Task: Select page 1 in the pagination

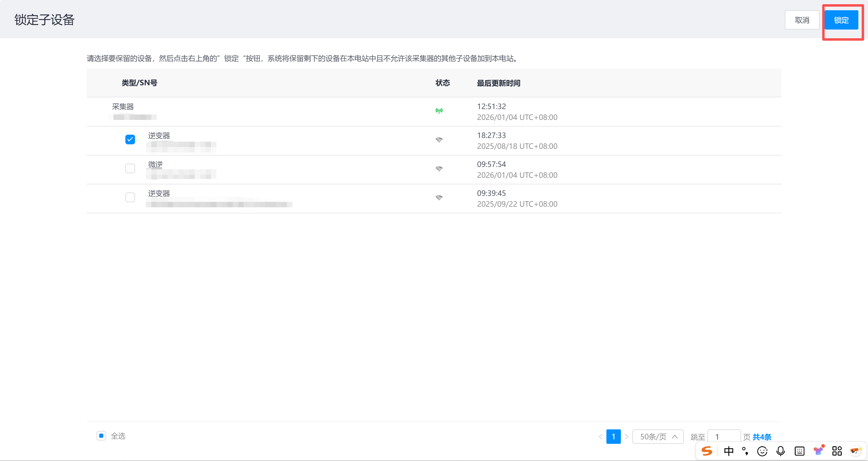Action: point(613,437)
